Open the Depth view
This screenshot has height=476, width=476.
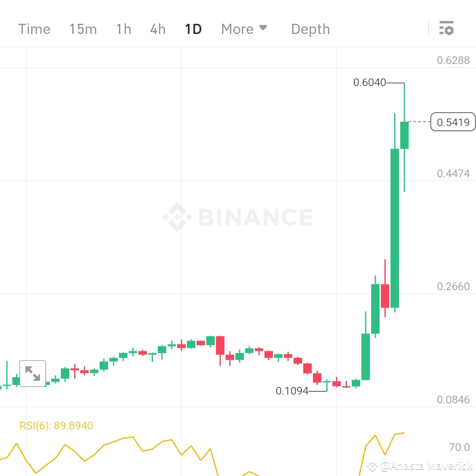310,29
